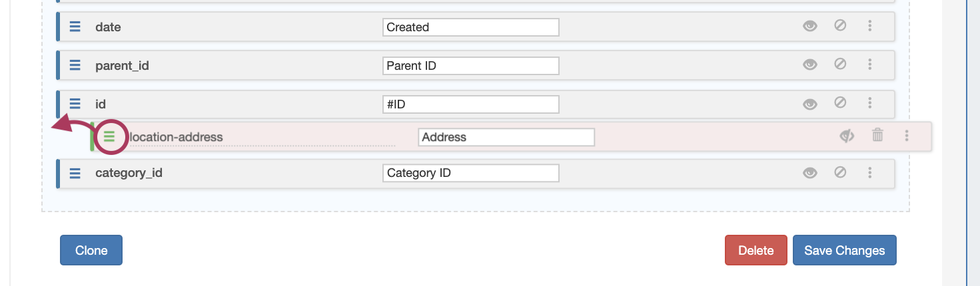Click the Address label input field
The width and height of the screenshot is (980, 286).
click(506, 137)
